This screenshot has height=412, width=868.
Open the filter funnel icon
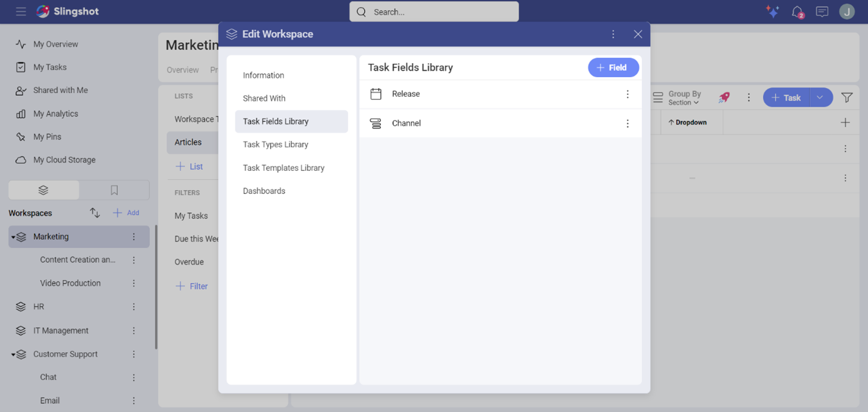point(847,97)
